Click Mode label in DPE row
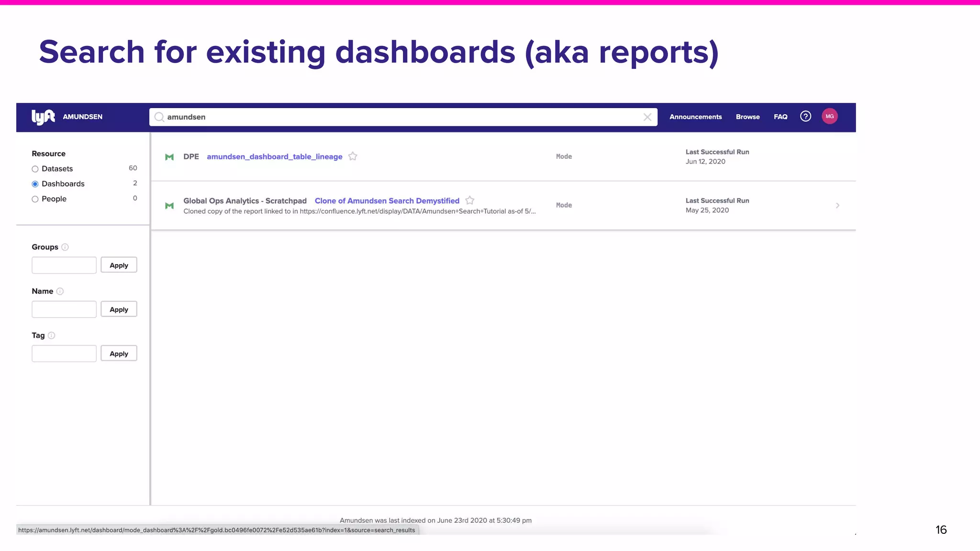This screenshot has height=551, width=980. tap(564, 156)
